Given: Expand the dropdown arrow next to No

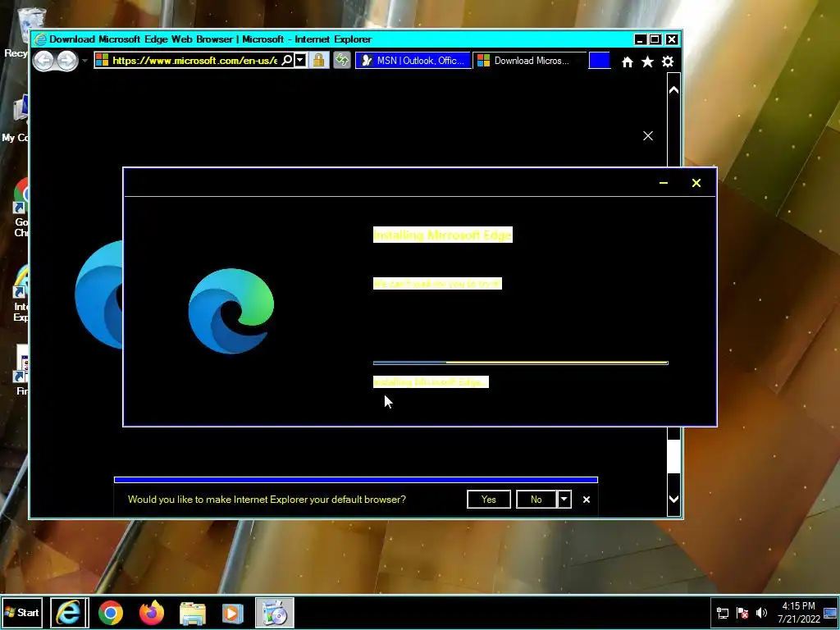Looking at the screenshot, I should 564,500.
